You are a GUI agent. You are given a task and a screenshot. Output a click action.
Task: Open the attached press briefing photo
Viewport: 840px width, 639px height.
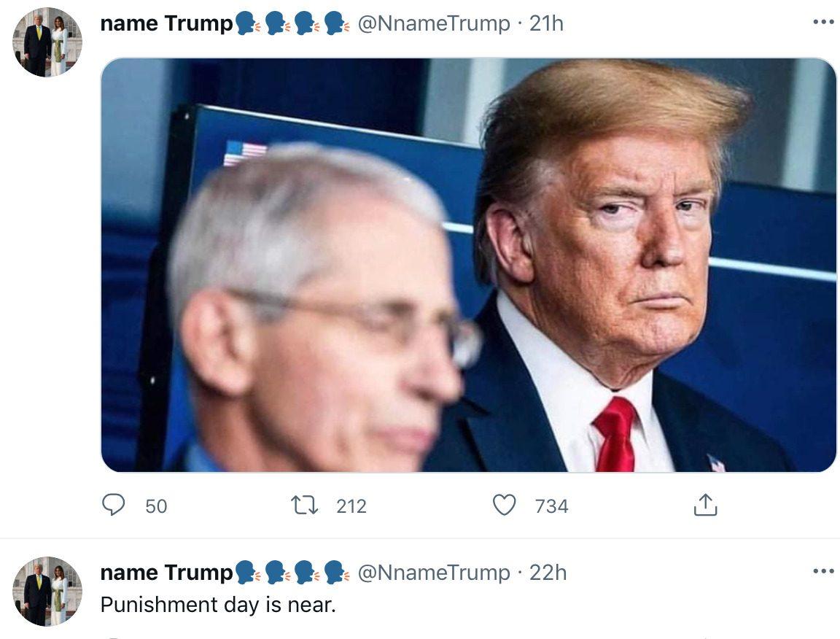point(468,265)
